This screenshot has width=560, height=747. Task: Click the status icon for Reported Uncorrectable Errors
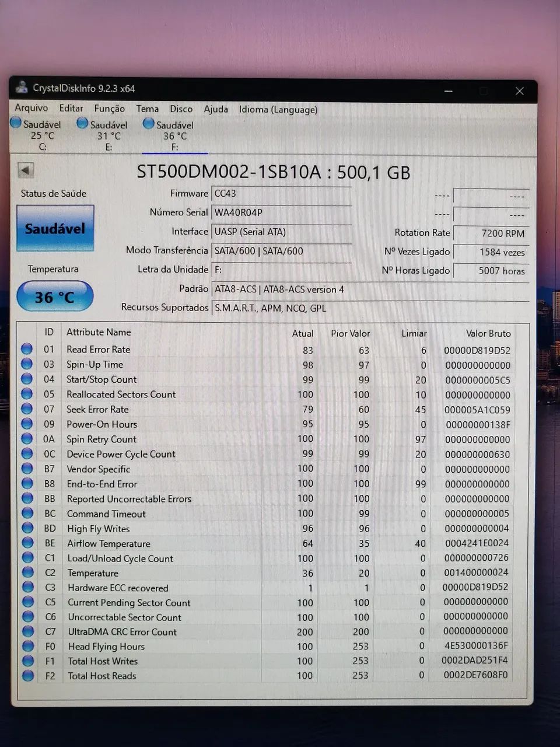coord(27,498)
